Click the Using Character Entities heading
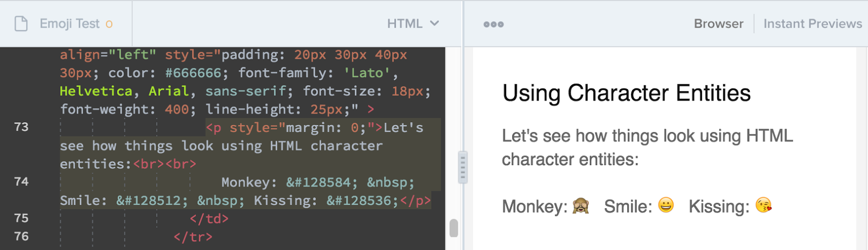Image resolution: width=868 pixels, height=250 pixels. pyautogui.click(x=626, y=93)
